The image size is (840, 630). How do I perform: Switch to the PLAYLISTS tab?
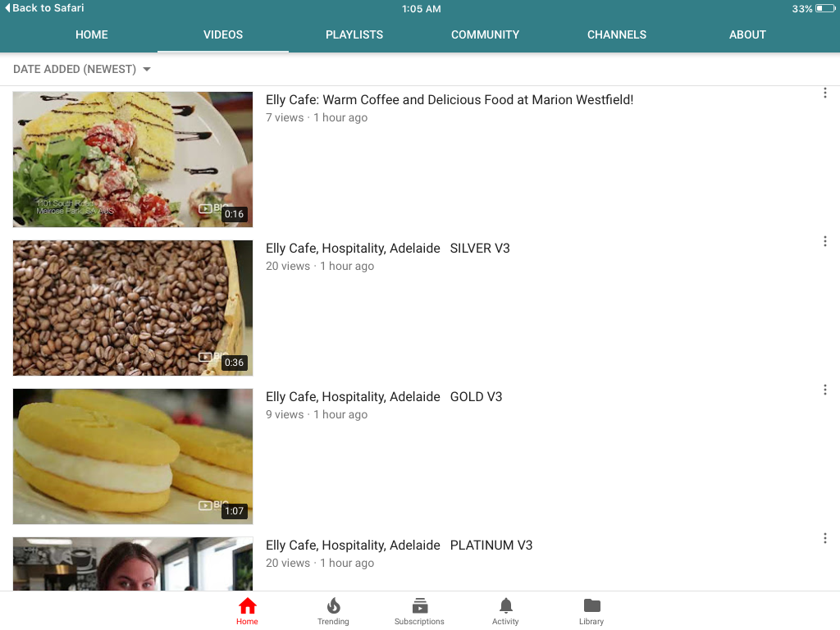coord(354,34)
